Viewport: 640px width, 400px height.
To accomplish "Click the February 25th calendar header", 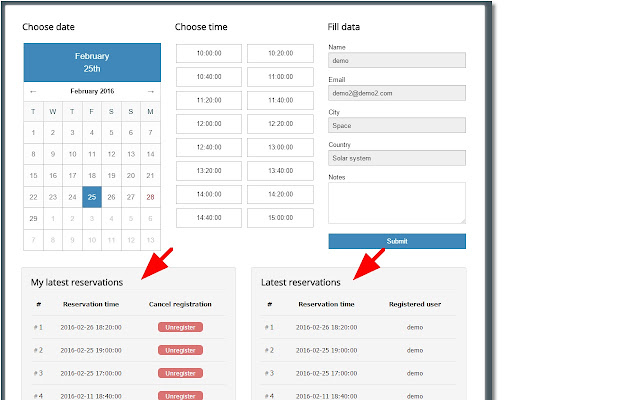I will tap(92, 62).
